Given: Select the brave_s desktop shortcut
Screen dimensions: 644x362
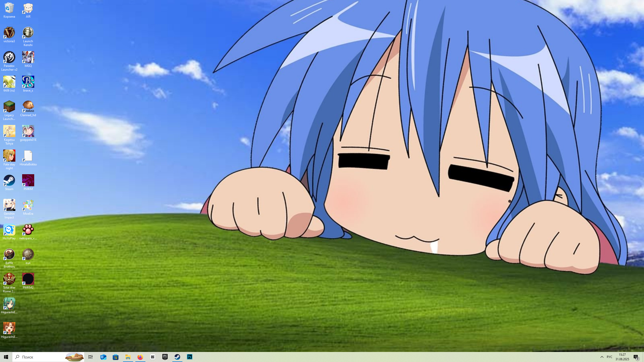Looking at the screenshot, I should tap(28, 84).
